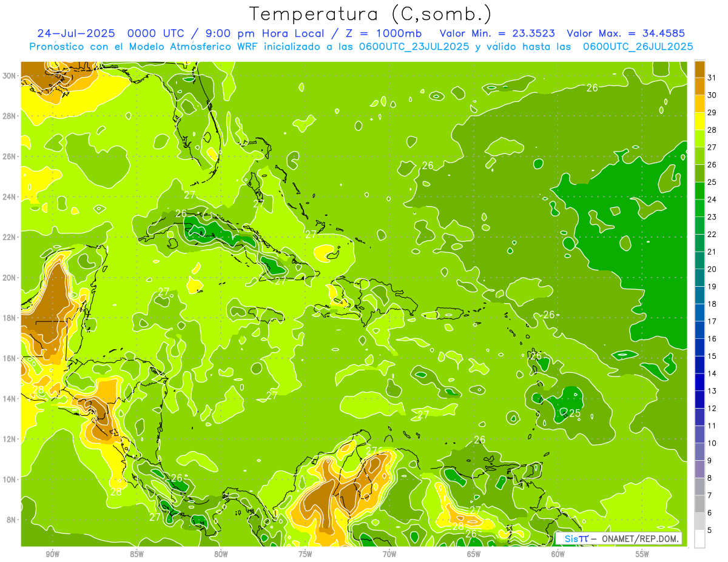Click the '80W' longitude label
The width and height of the screenshot is (728, 562).
coord(221,554)
